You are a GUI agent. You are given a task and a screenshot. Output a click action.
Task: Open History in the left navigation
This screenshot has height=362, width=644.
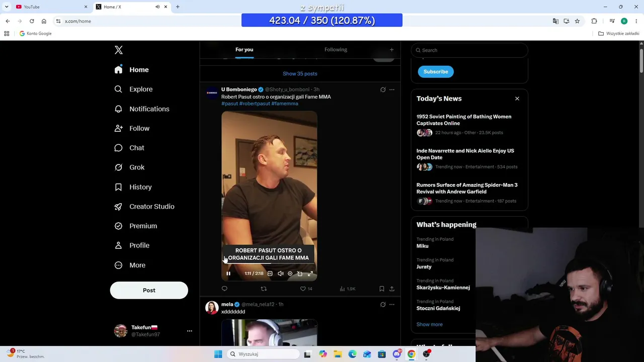point(133,187)
